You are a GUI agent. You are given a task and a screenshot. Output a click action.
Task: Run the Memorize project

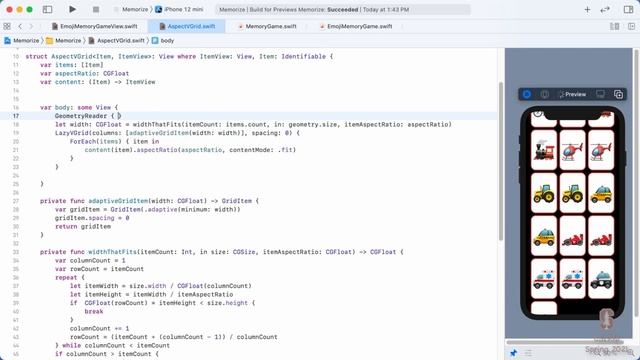point(72,9)
